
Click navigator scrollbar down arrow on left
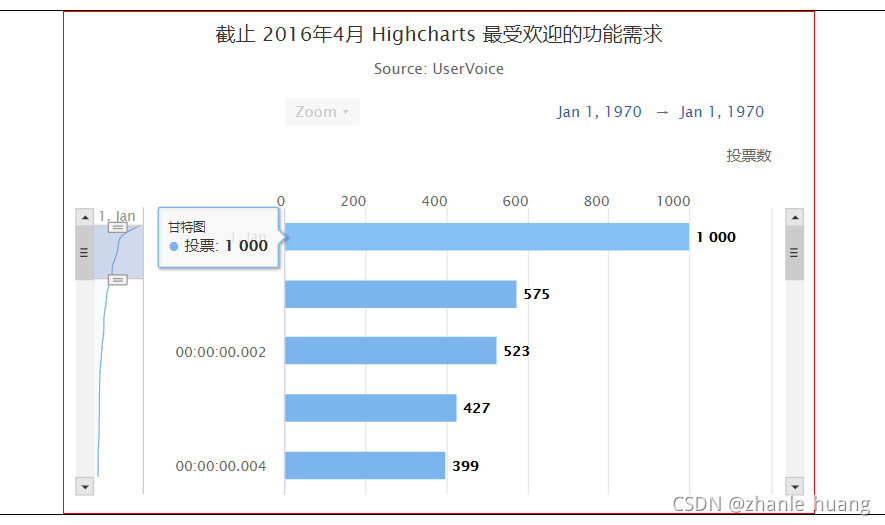(x=85, y=486)
